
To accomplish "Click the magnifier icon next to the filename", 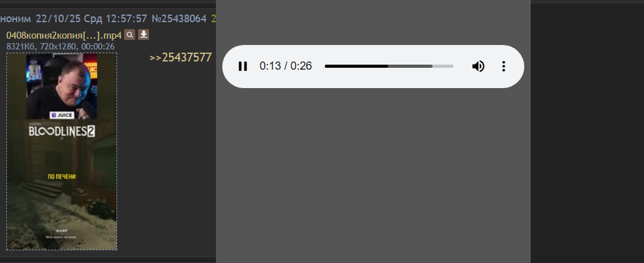I will 129,34.
